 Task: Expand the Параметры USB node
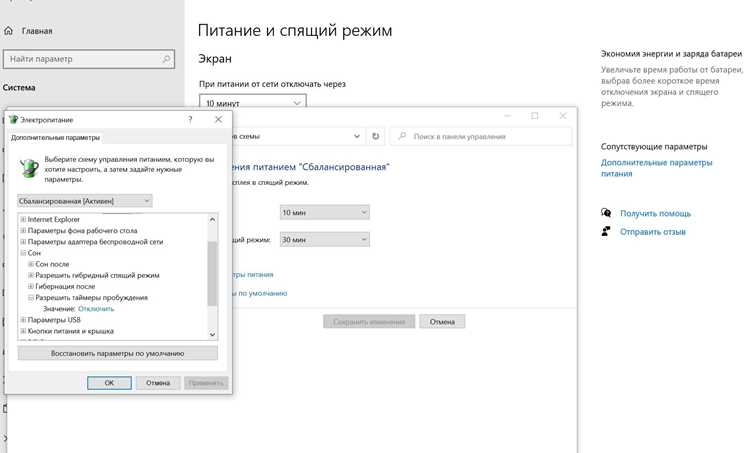tap(23, 320)
